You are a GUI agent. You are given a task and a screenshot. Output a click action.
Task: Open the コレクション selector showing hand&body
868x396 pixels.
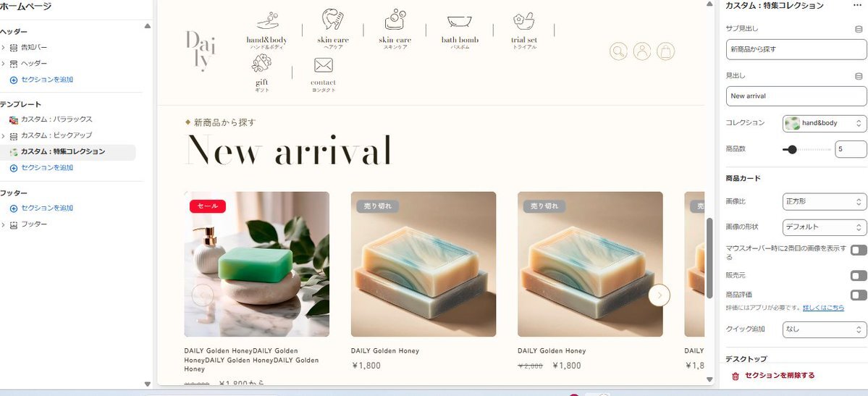(825, 123)
